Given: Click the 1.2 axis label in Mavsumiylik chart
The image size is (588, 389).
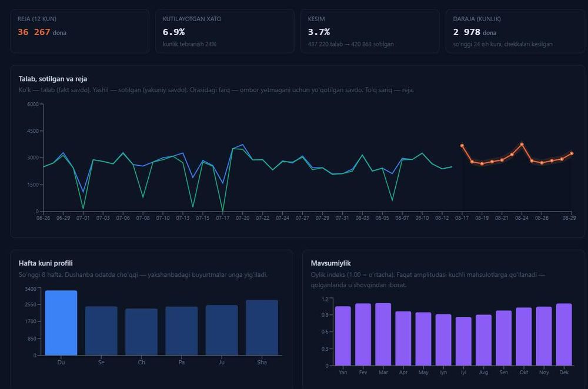Looking at the screenshot, I should (x=325, y=299).
